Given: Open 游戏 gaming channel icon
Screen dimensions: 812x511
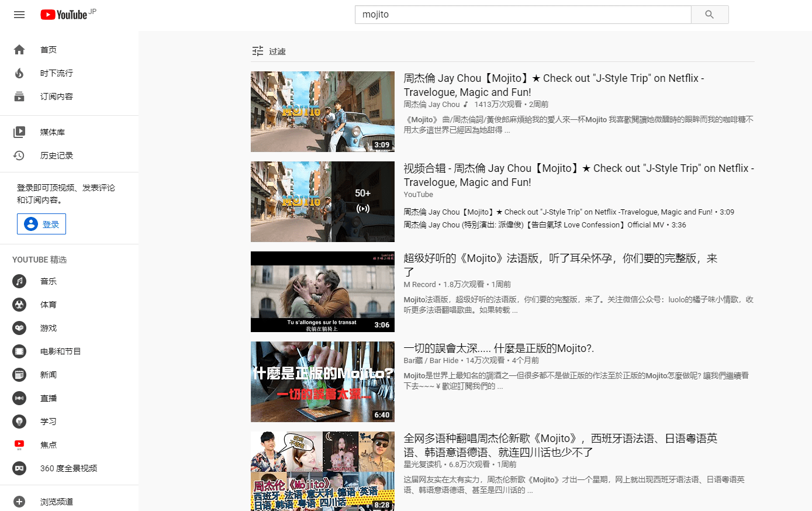Looking at the screenshot, I should pyautogui.click(x=19, y=328).
